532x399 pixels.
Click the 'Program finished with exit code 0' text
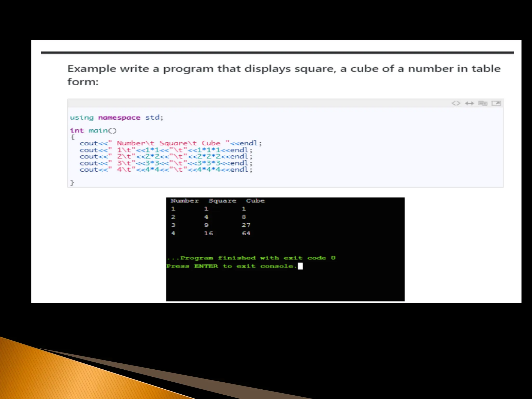click(251, 258)
